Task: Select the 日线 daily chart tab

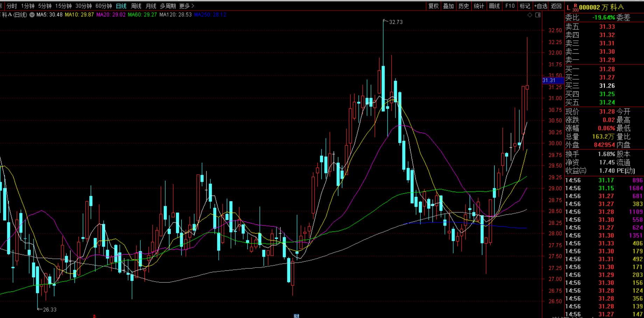Action: point(121,6)
